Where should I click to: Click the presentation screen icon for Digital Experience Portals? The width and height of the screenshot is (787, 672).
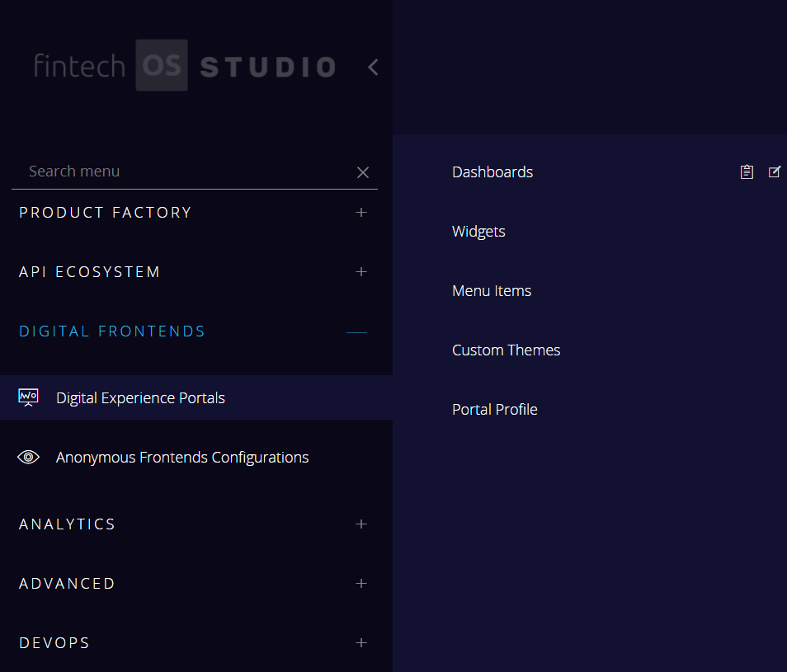28,397
